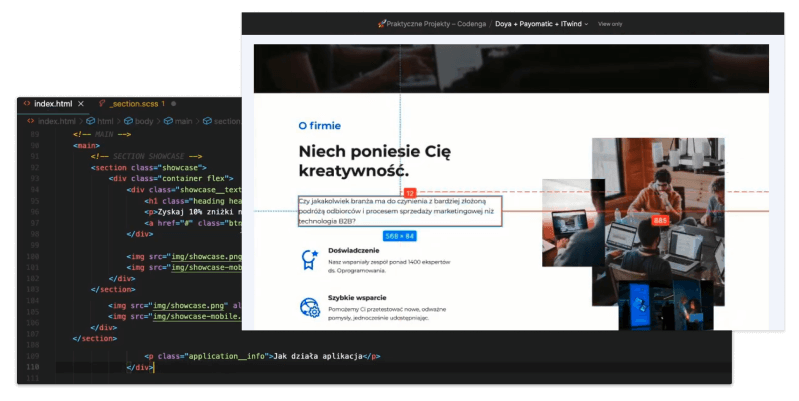
Task: Open the section breadcrumb segment
Action: tap(227, 121)
